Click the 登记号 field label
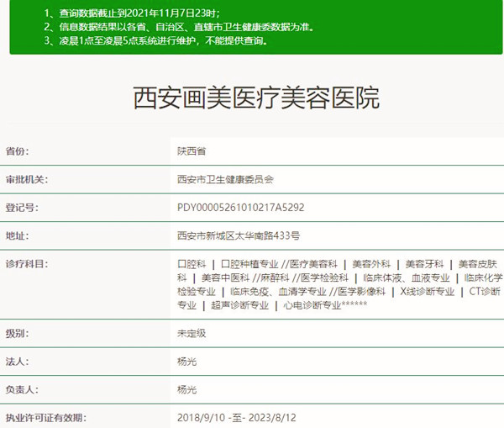Viewport: 504px width, 428px height. [22, 208]
